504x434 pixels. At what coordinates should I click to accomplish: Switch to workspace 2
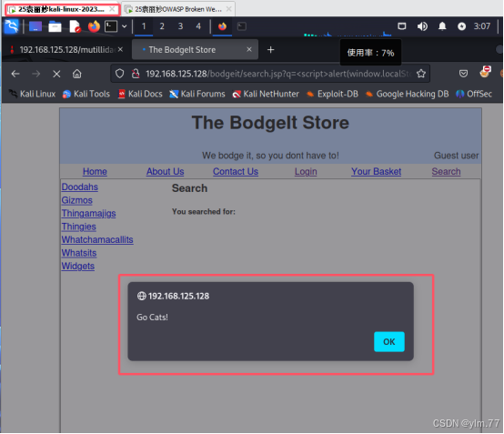click(x=162, y=26)
